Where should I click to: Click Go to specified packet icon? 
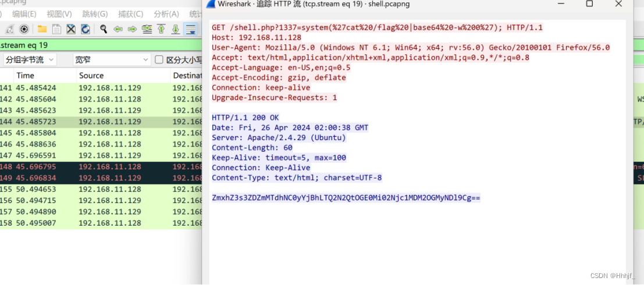coord(147,29)
